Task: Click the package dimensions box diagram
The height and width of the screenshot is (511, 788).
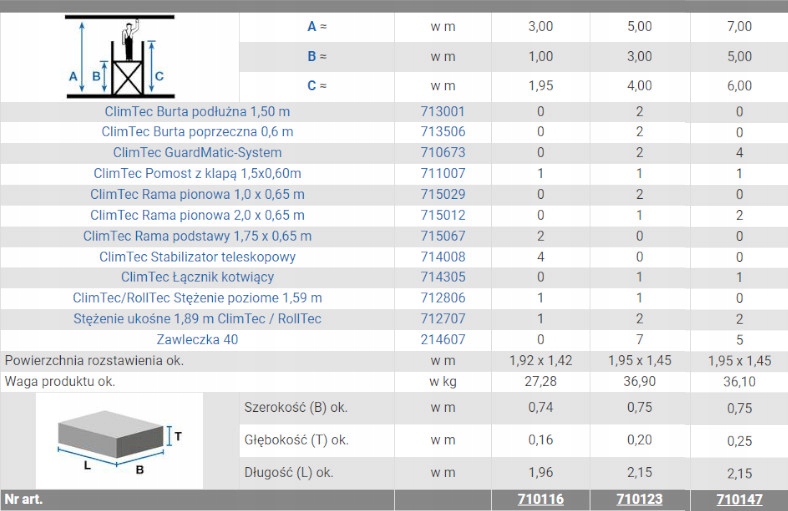Action: (120, 442)
